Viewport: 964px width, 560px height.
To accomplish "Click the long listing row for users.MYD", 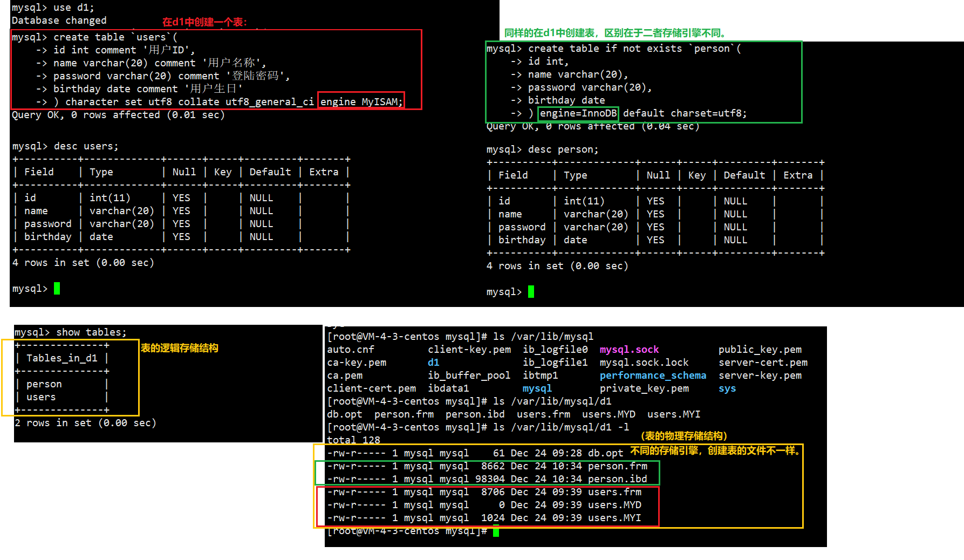I will (484, 505).
